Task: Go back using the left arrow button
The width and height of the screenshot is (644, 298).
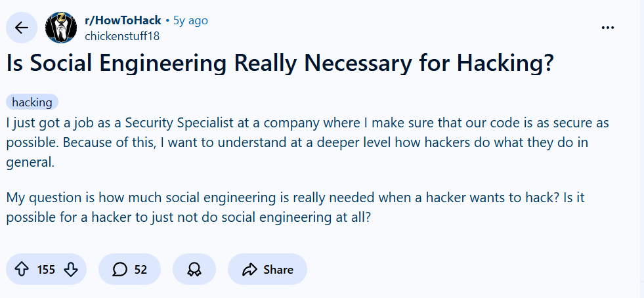Action: point(22,28)
